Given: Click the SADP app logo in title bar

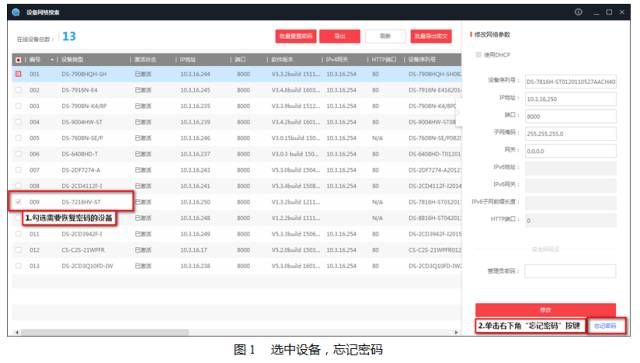Looking at the screenshot, I should (16, 12).
